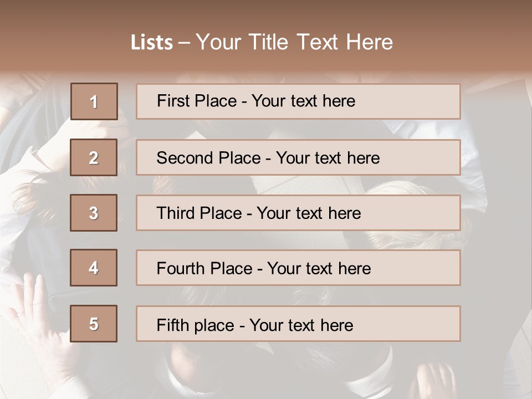Click the number 3 square
The height and width of the screenshot is (399, 532).
click(94, 213)
